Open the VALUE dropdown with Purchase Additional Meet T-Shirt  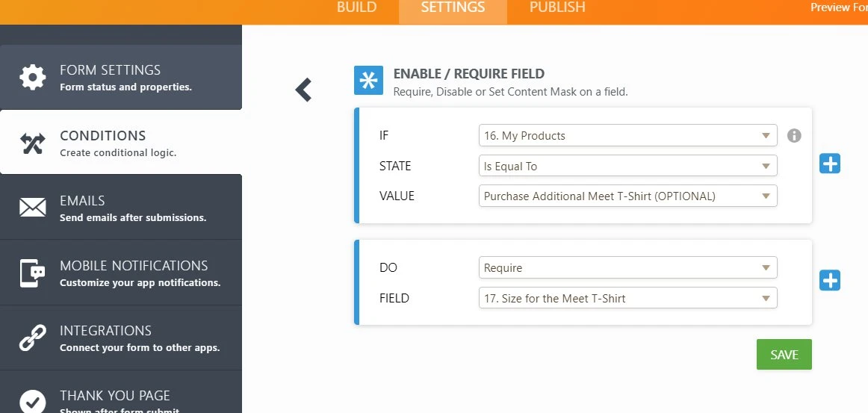coord(627,196)
